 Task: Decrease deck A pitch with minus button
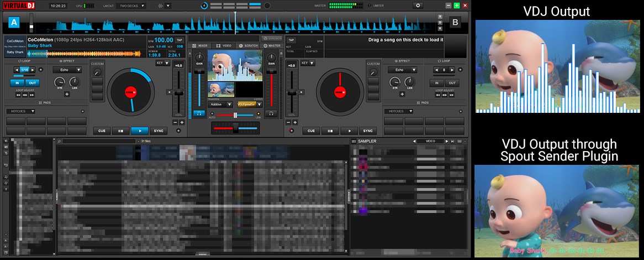175,122
